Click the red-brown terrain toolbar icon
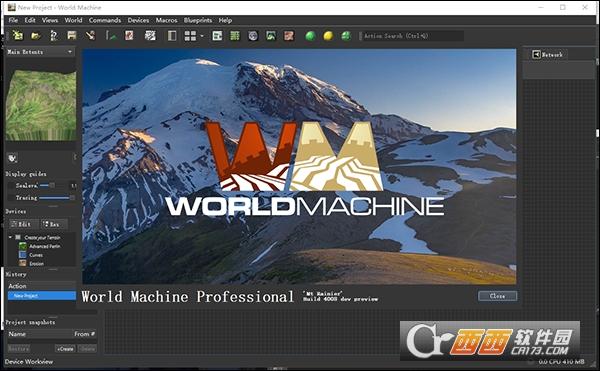Screen dimensions: 600x371 [289, 36]
